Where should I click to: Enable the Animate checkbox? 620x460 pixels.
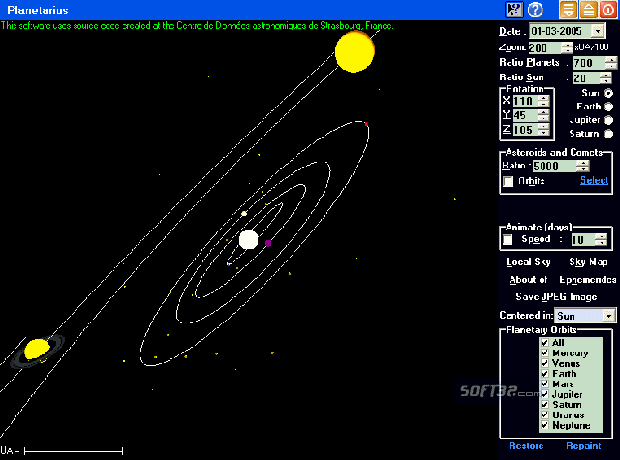coord(508,239)
